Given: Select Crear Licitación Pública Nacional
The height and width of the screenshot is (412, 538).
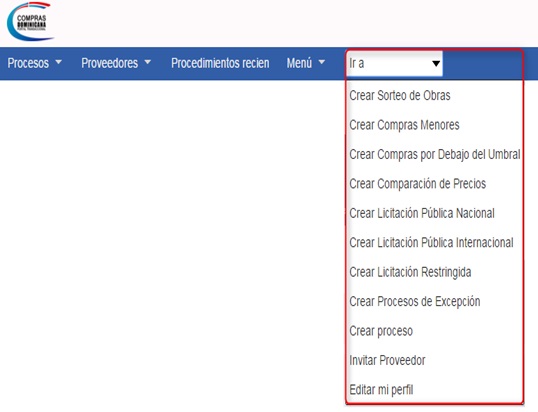Looking at the screenshot, I should tap(422, 213).
